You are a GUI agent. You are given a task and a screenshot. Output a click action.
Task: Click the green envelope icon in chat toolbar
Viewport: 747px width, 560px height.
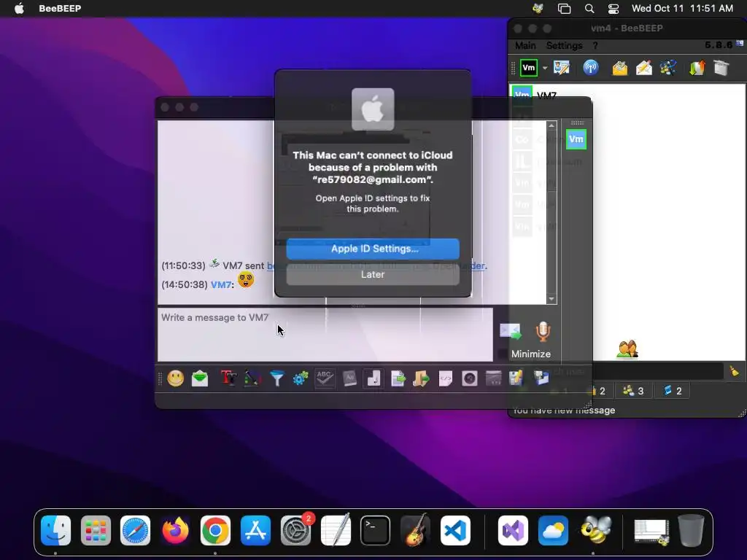pyautogui.click(x=200, y=378)
